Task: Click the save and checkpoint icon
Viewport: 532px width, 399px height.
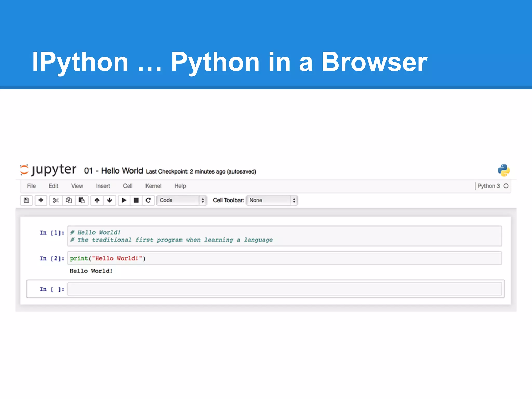Action: [x=26, y=200]
